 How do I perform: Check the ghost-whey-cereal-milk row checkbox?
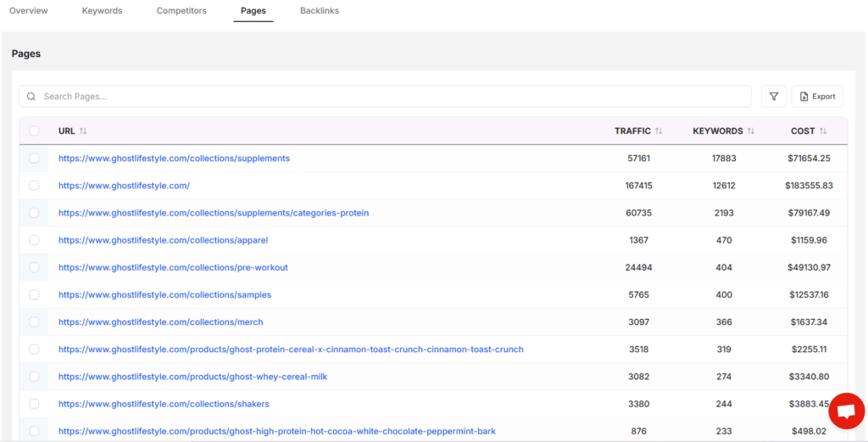(x=34, y=377)
